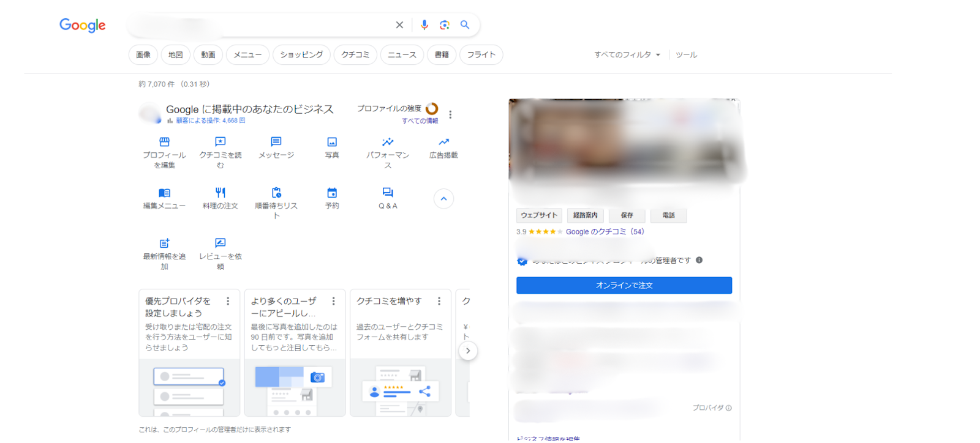980x443 pixels.
Task: Click the オンラインで注文 button
Action: [624, 285]
